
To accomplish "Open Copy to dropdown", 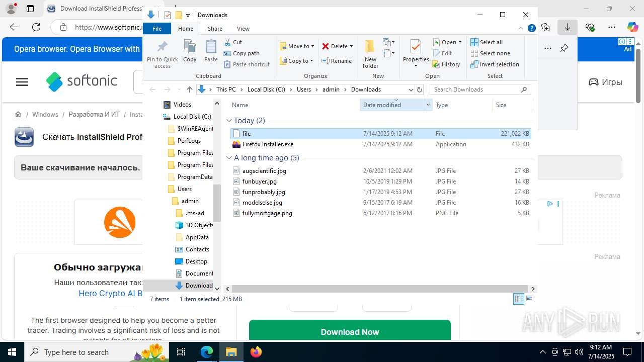I will coord(297,61).
